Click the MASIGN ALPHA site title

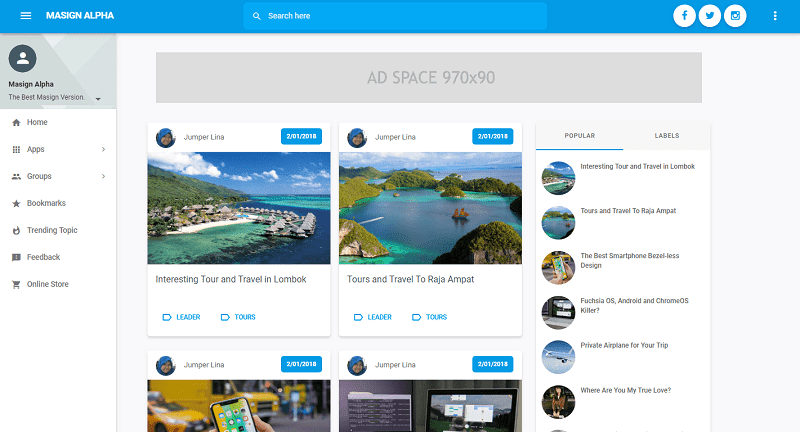tap(80, 16)
